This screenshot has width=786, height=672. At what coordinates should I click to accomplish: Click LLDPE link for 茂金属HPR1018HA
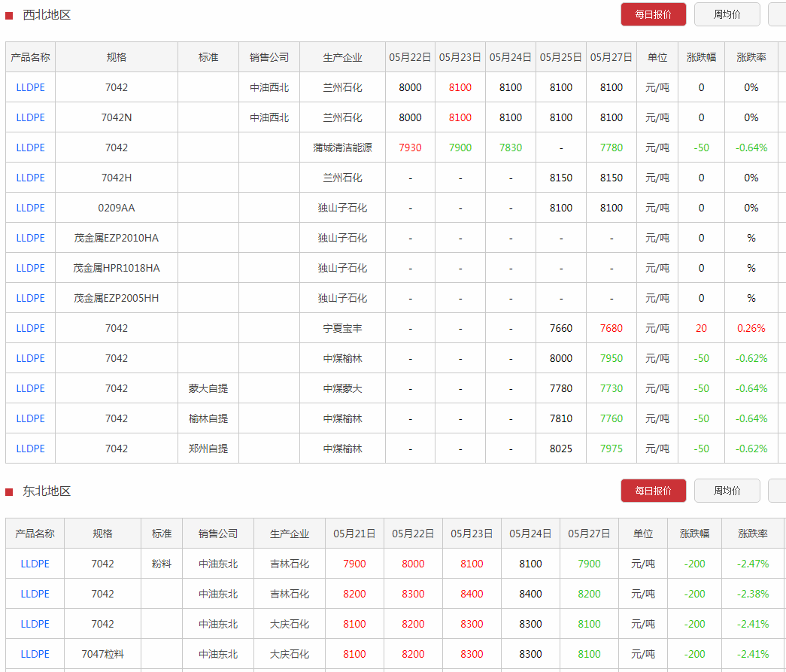coord(31,268)
